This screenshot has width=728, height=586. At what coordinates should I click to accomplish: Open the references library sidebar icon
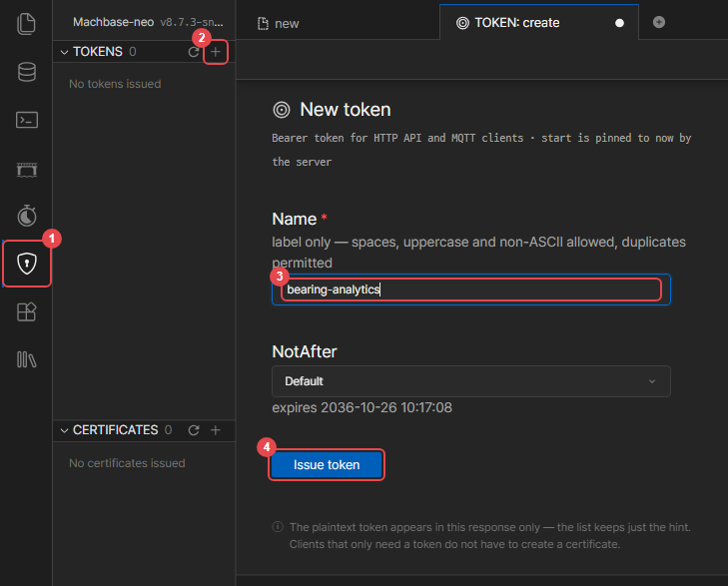(x=27, y=359)
